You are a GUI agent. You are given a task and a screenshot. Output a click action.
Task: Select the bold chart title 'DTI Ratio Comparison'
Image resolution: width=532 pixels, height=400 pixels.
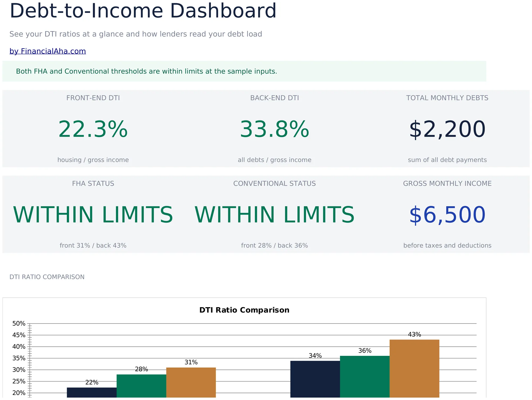pyautogui.click(x=244, y=310)
